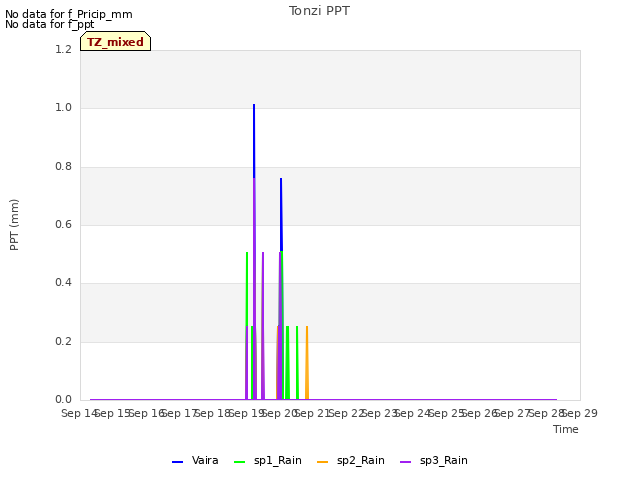
Task: Click the Tonzi PPT chart title
Action: [x=319, y=11]
